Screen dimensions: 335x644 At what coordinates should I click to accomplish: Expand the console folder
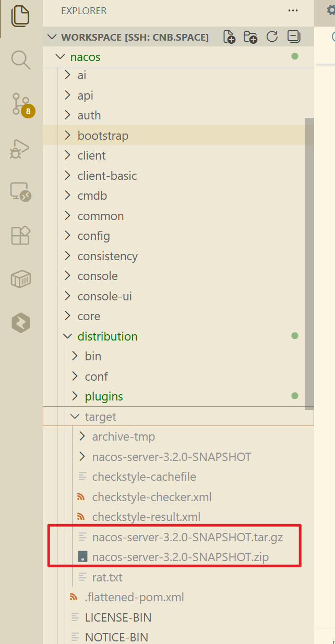click(x=178, y=276)
